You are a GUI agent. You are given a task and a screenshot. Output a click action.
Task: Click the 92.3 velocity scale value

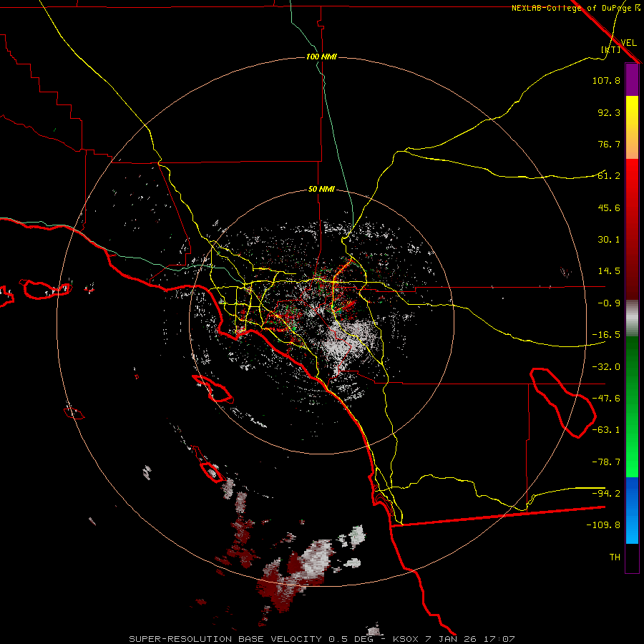(609, 112)
